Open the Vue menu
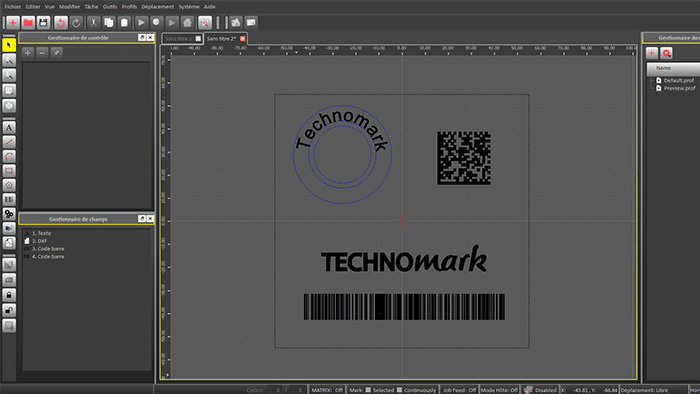Image resolution: width=700 pixels, height=394 pixels. [50, 7]
